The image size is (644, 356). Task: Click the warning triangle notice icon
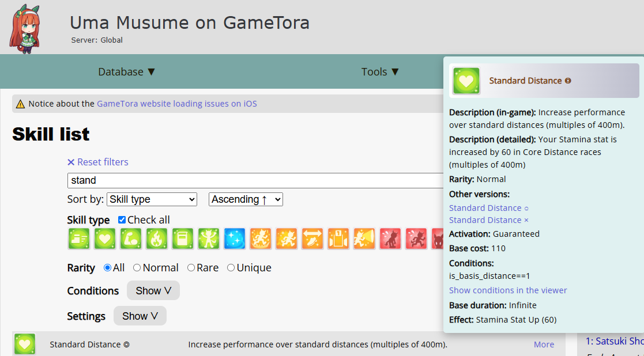[20, 104]
